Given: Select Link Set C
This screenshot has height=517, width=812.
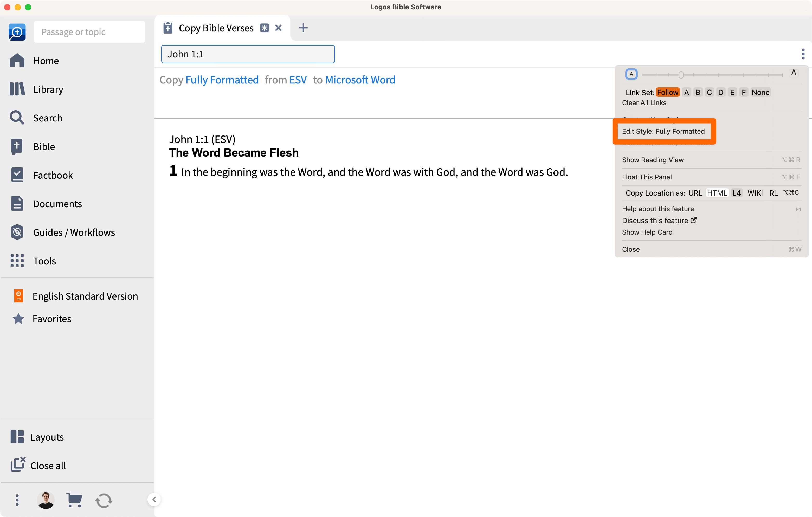Looking at the screenshot, I should tap(710, 92).
